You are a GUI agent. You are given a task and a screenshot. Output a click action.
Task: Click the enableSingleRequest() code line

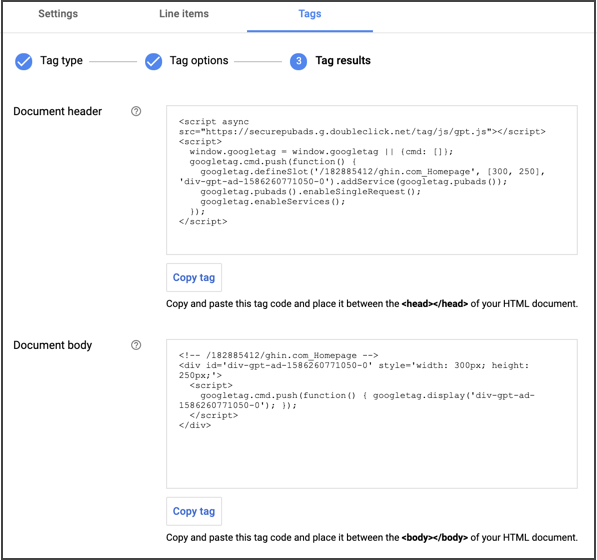310,191
